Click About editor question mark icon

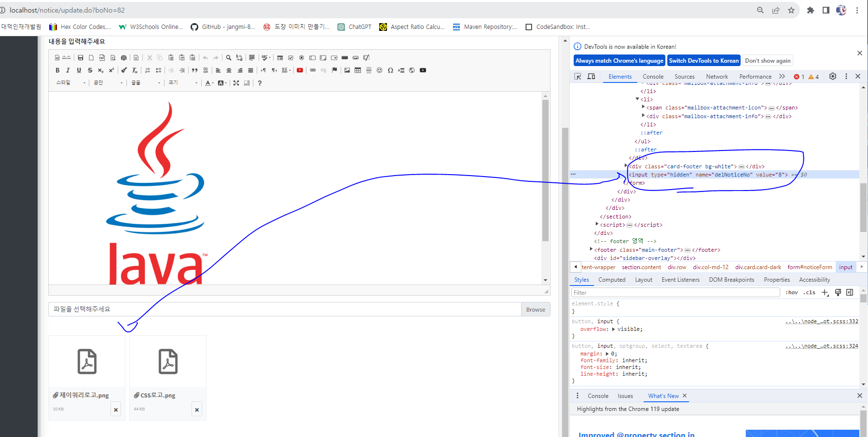pyautogui.click(x=260, y=83)
